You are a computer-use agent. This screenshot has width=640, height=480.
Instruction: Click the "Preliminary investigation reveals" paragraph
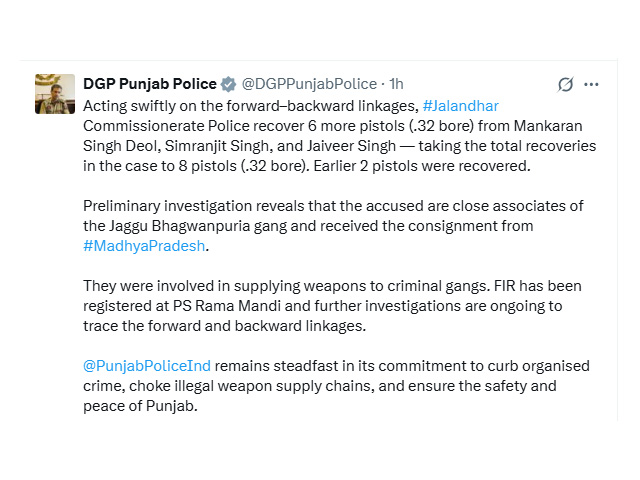(x=330, y=205)
